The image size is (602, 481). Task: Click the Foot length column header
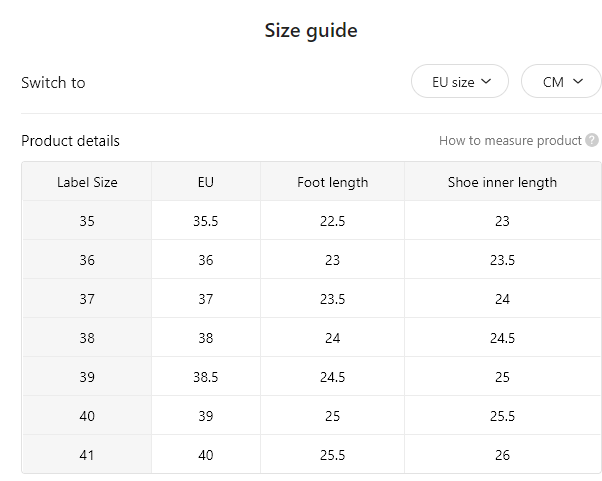click(x=332, y=182)
